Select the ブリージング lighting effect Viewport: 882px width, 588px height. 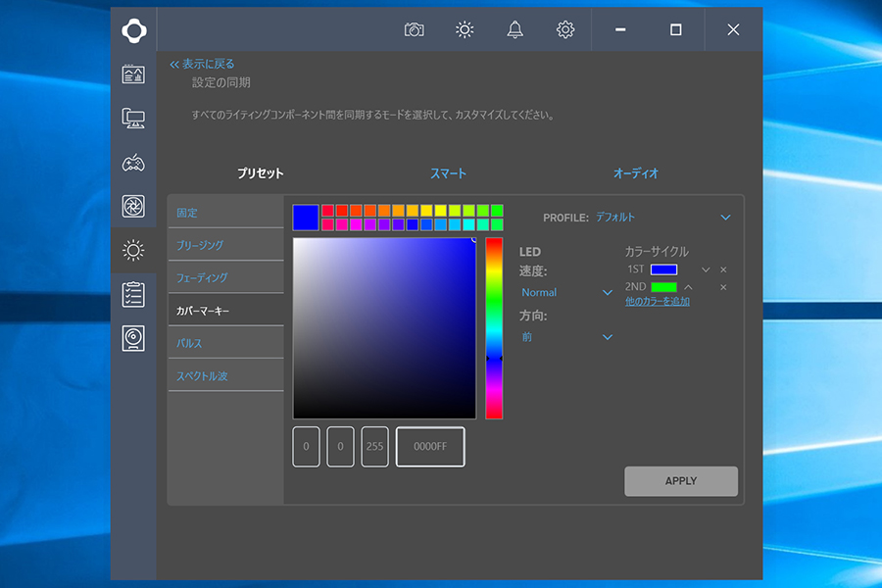click(201, 245)
